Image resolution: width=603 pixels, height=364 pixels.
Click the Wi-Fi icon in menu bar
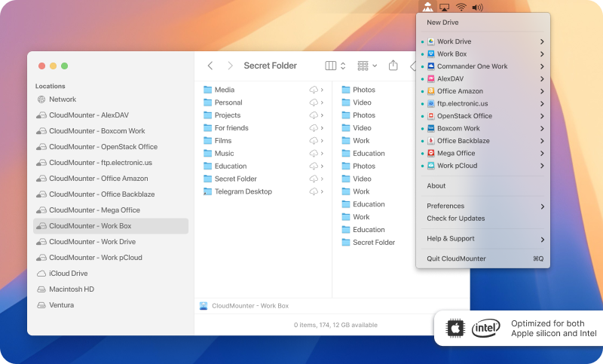coord(461,7)
